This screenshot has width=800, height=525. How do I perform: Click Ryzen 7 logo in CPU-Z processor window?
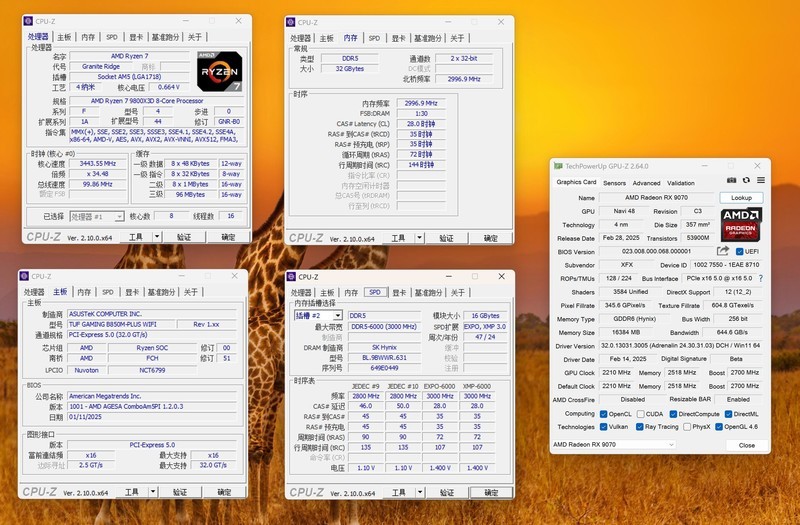tap(219, 71)
